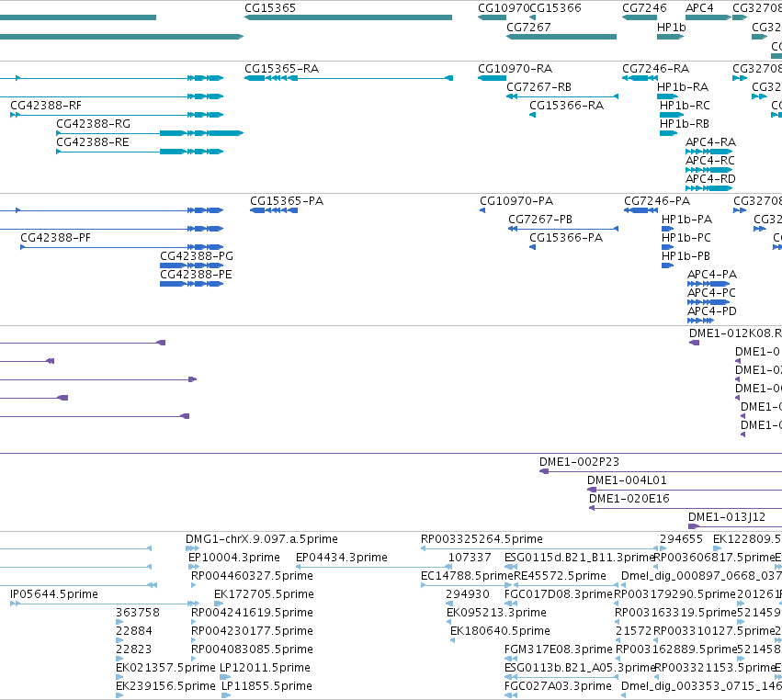Select RP003325264.5prime label
Image resolution: width=782 pixels, height=700 pixels.
coord(482,539)
